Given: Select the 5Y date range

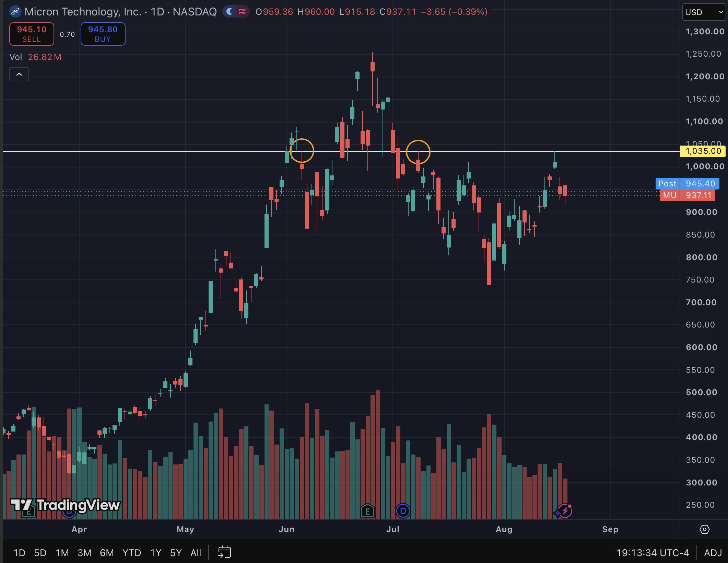Looking at the screenshot, I should tap(176, 553).
